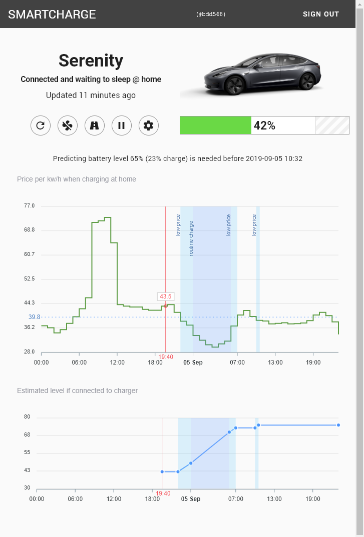Click red 19:40 marker on price chart

pos(166,357)
